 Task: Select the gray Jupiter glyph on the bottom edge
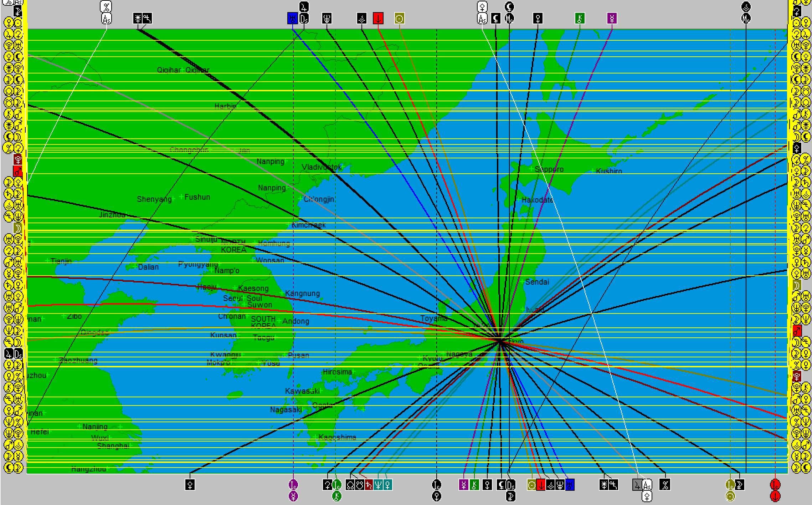637,485
